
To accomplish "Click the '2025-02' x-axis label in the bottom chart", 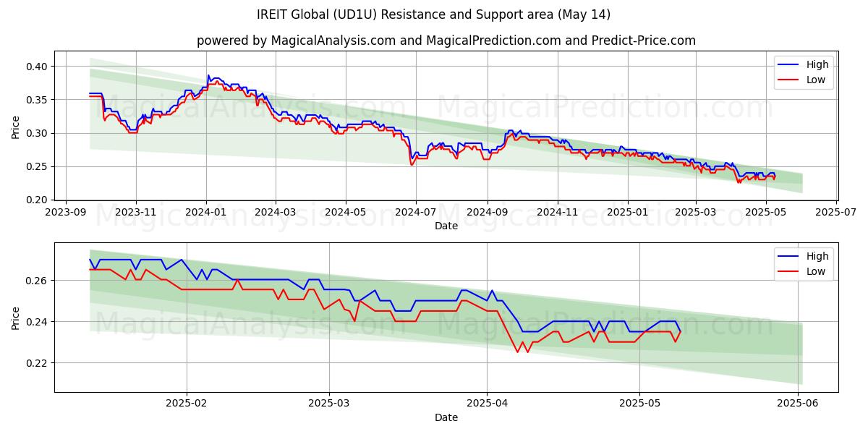I will (187, 404).
